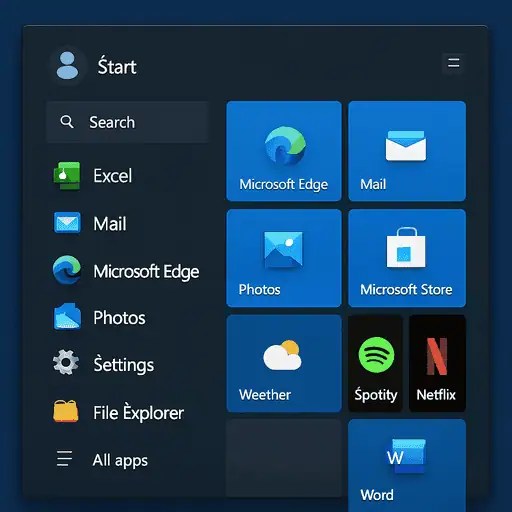Click the Word tile label

click(x=377, y=495)
